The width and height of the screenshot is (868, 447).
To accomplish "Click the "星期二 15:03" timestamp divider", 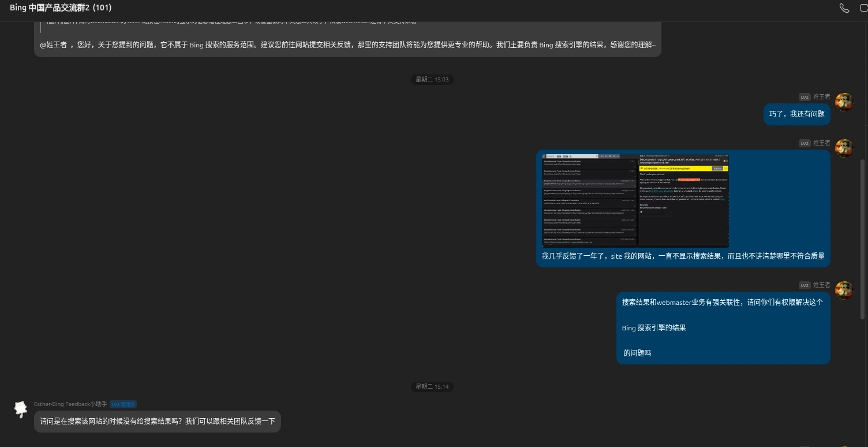I will [432, 79].
